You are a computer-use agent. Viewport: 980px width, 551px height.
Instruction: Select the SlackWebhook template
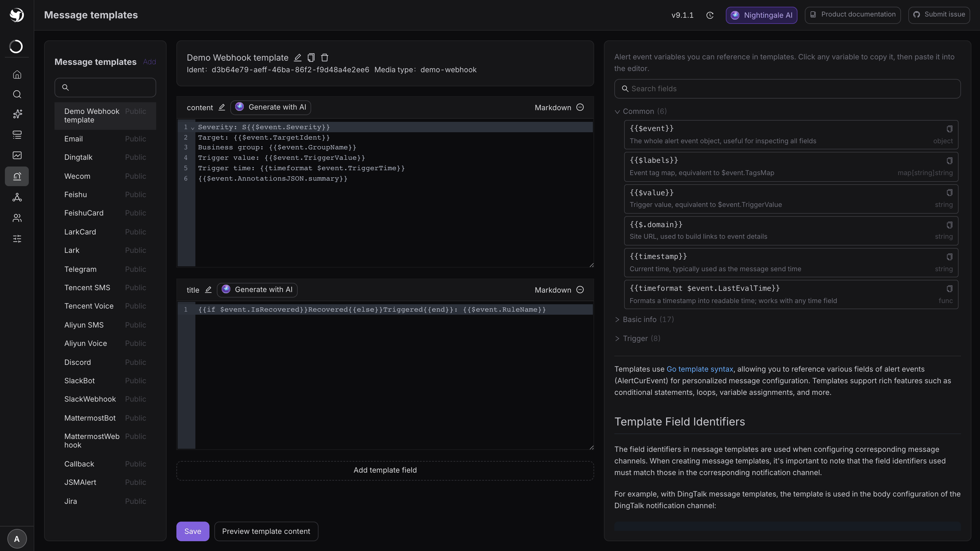(x=105, y=399)
